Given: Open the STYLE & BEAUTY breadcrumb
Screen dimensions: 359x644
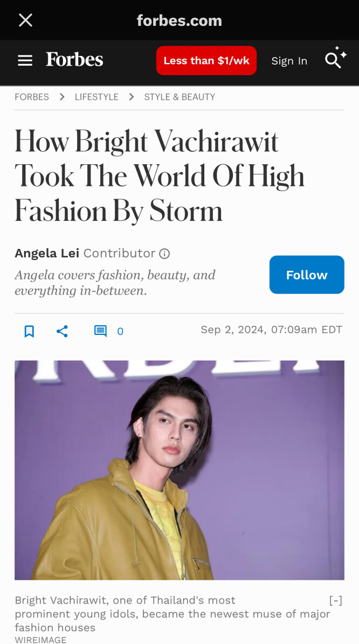Looking at the screenshot, I should (x=179, y=97).
